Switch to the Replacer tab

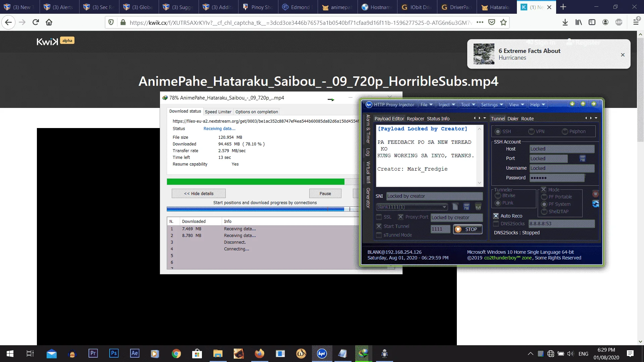click(x=416, y=119)
